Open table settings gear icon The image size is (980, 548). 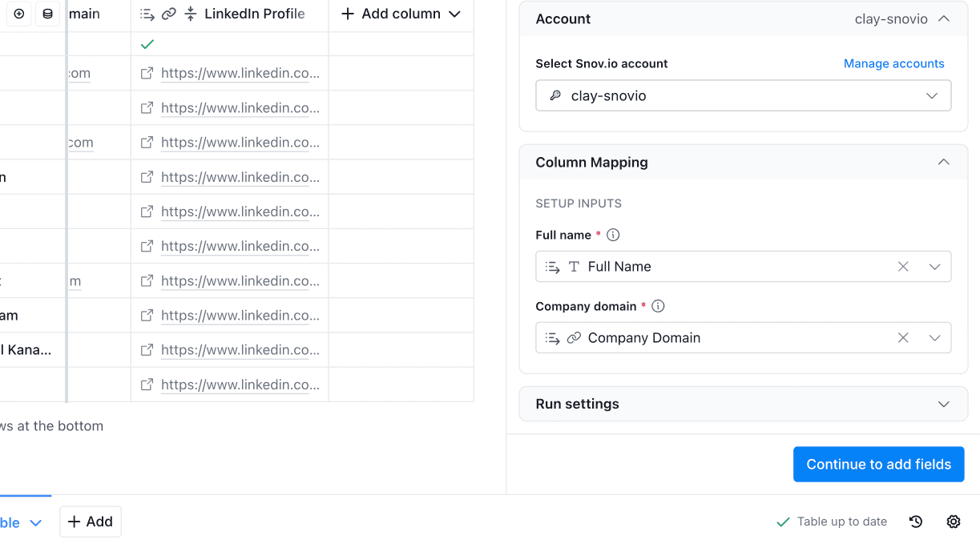[954, 522]
